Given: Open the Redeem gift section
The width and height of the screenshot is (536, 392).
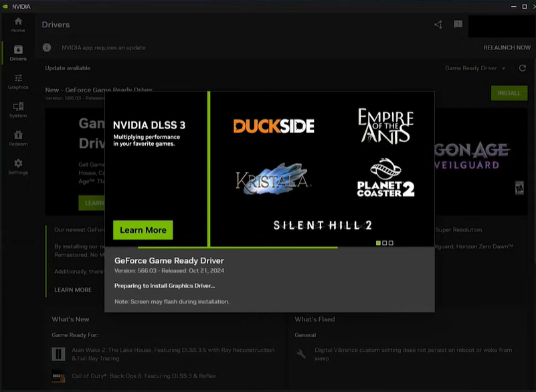Looking at the screenshot, I should pos(18,138).
